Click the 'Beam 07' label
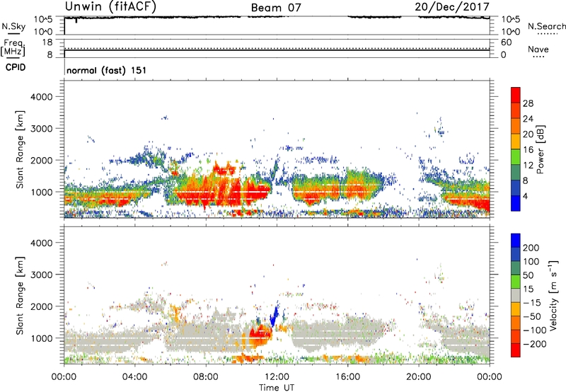 coord(276,8)
